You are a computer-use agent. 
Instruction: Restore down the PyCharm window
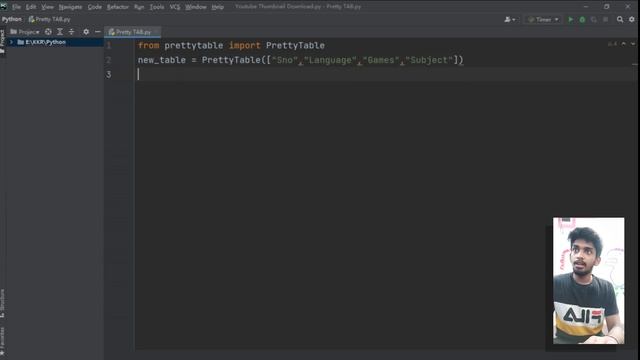tap(607, 7)
